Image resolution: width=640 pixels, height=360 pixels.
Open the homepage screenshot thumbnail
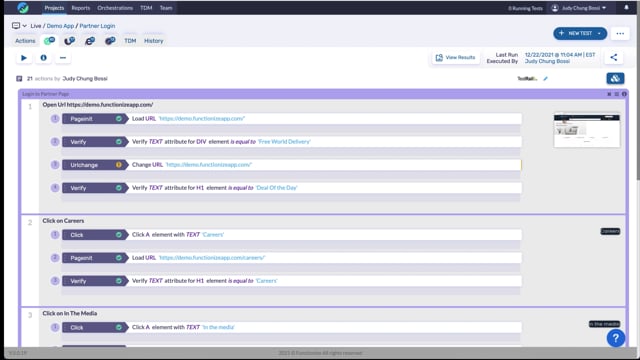[x=587, y=130]
